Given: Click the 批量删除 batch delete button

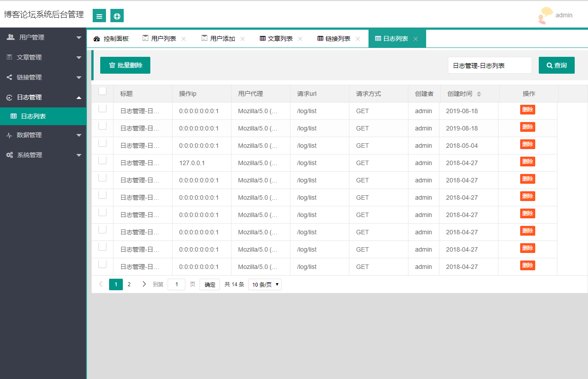Looking at the screenshot, I should [x=125, y=65].
